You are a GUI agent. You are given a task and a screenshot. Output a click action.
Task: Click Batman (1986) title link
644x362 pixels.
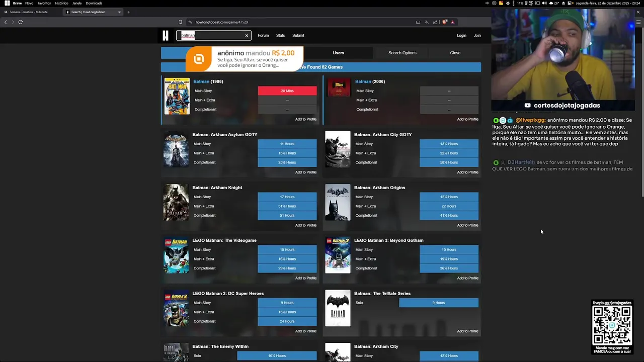(x=208, y=81)
